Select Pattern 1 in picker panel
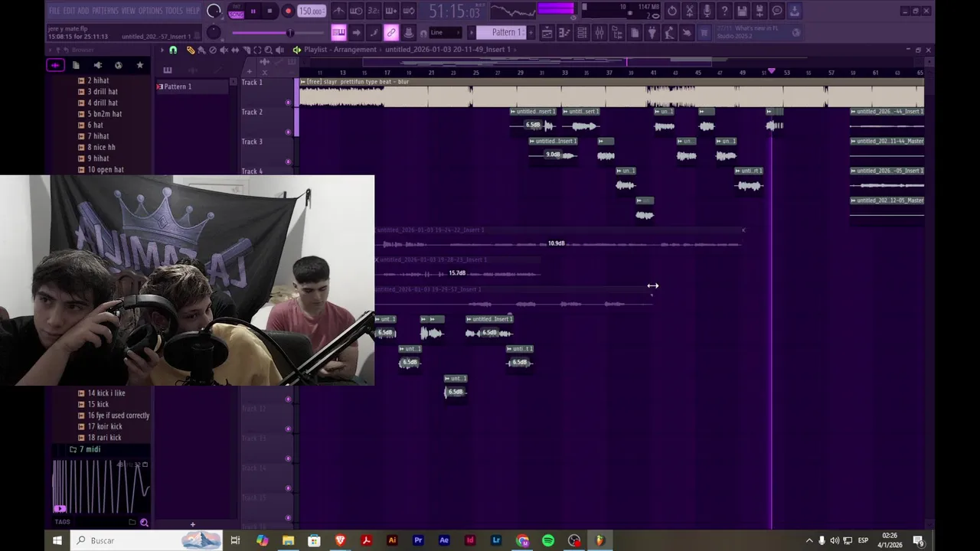This screenshot has width=980, height=551. click(x=193, y=86)
